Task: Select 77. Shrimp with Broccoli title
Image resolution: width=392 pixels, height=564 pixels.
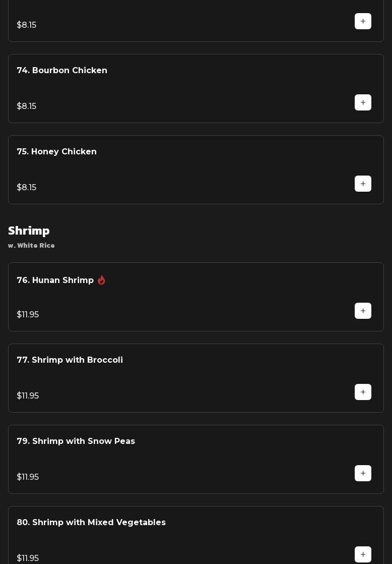Action: [70, 360]
